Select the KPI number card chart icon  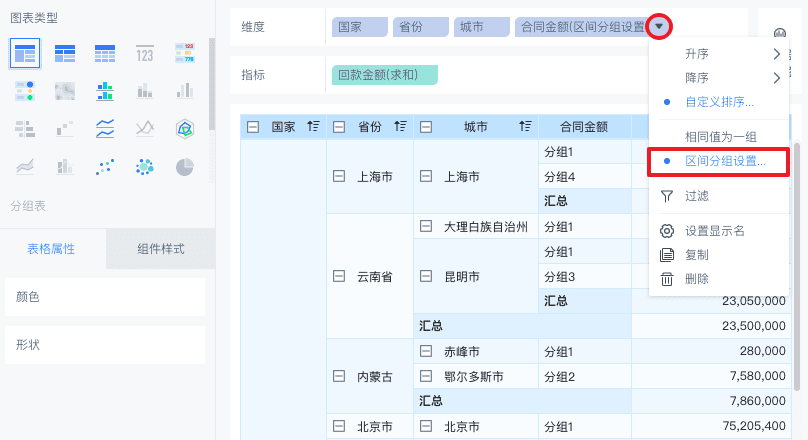tap(144, 53)
